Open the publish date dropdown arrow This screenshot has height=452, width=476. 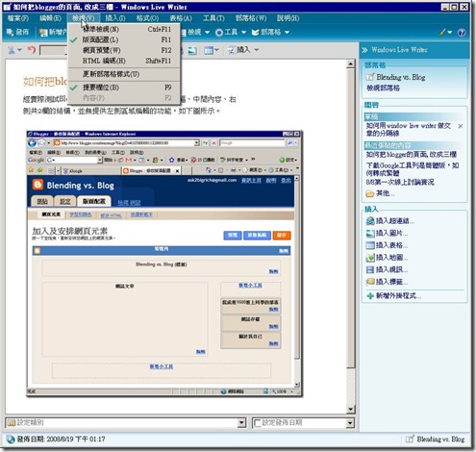[x=350, y=423]
